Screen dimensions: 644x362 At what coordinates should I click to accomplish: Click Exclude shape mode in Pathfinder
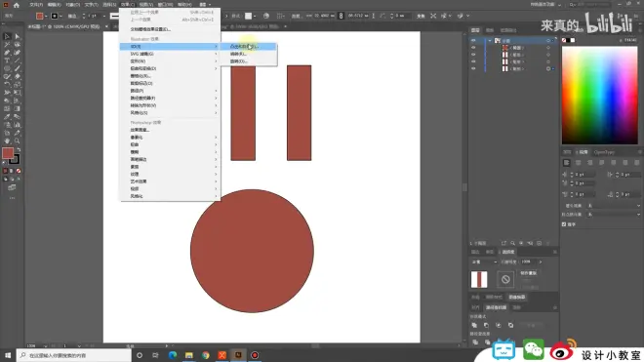[510, 325]
